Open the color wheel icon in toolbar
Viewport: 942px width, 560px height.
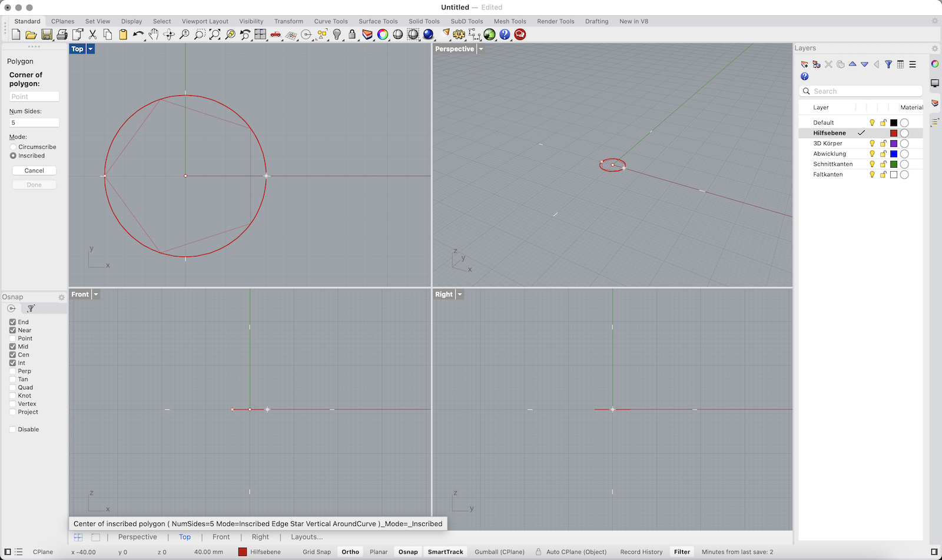click(383, 35)
